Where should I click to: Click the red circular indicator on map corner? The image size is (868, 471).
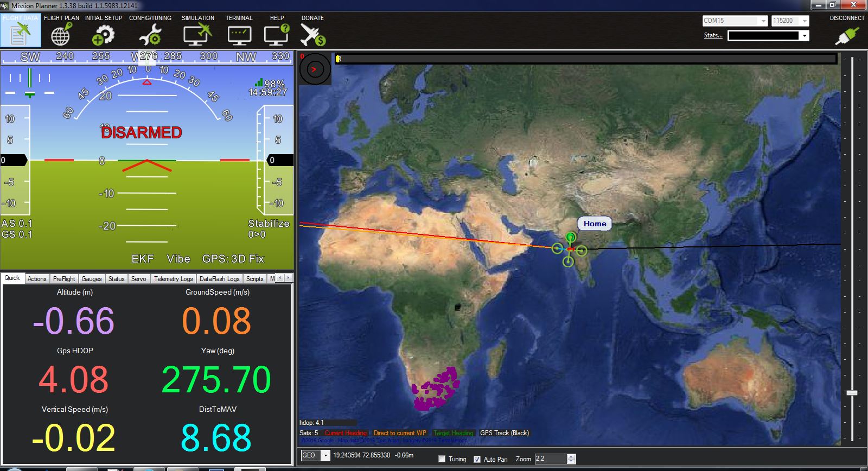tap(314, 69)
